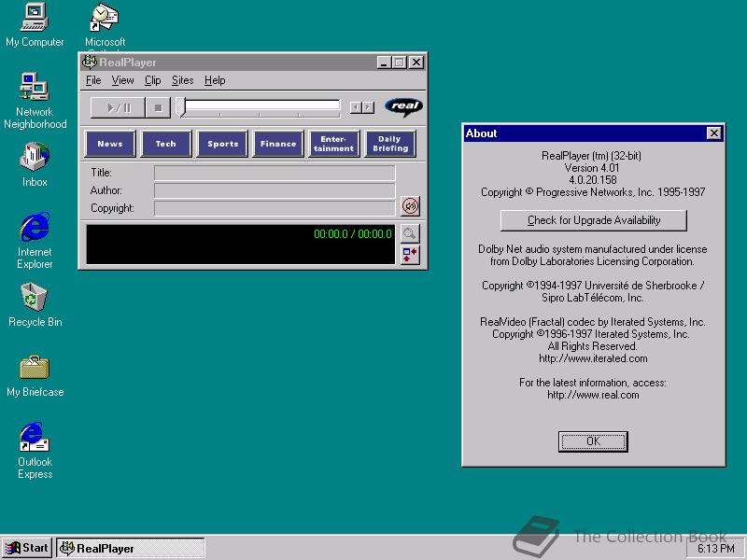The image size is (747, 560).
Task: Click the http://www.iterated.com text
Action: coord(593,358)
